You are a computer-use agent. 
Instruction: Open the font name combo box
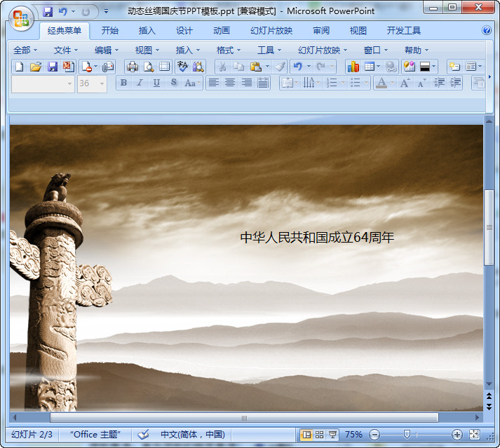tap(43, 83)
